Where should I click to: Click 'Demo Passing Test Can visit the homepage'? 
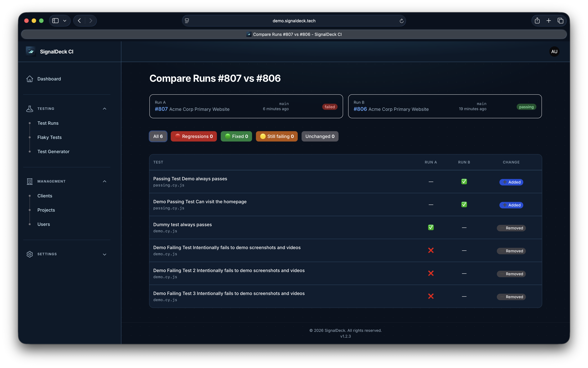pos(200,201)
